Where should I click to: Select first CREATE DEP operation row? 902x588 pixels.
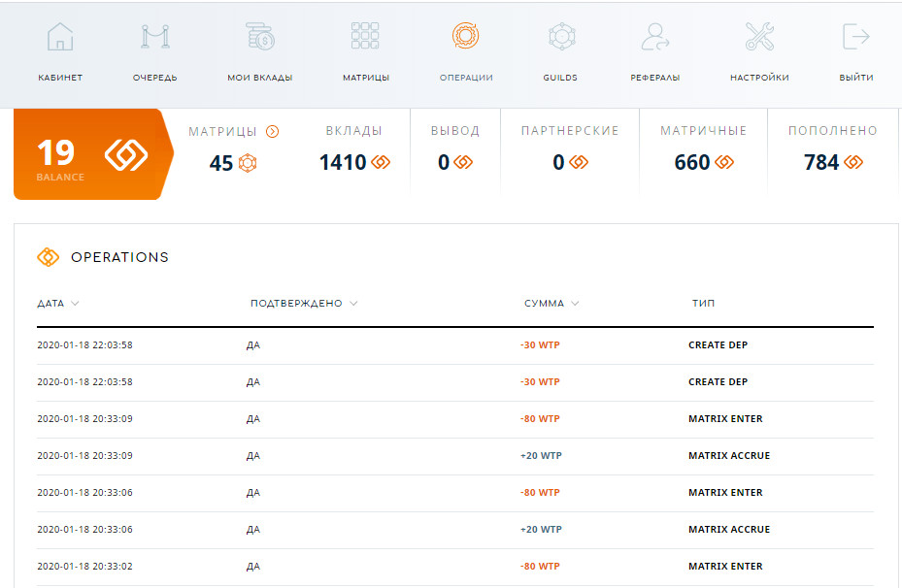tap(455, 344)
